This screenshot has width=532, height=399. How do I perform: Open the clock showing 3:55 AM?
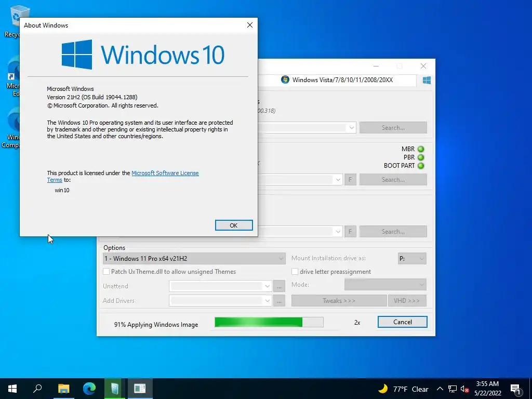(487, 389)
